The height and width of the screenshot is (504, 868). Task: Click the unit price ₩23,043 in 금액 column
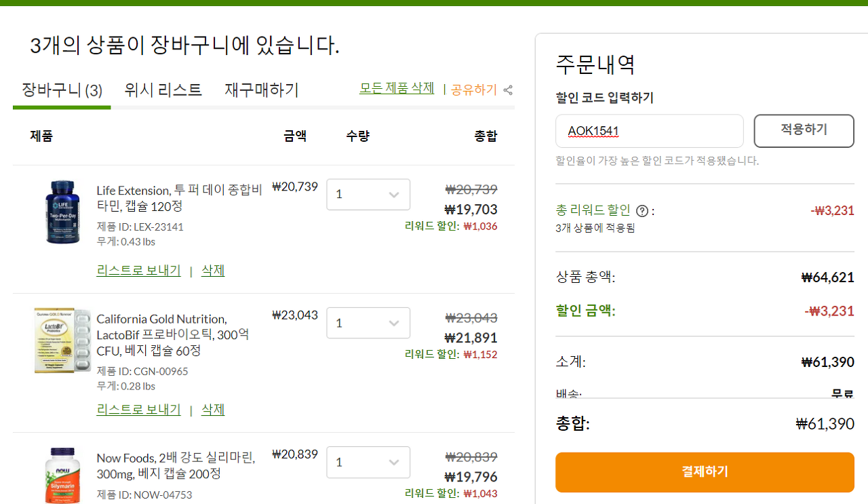pyautogui.click(x=295, y=315)
